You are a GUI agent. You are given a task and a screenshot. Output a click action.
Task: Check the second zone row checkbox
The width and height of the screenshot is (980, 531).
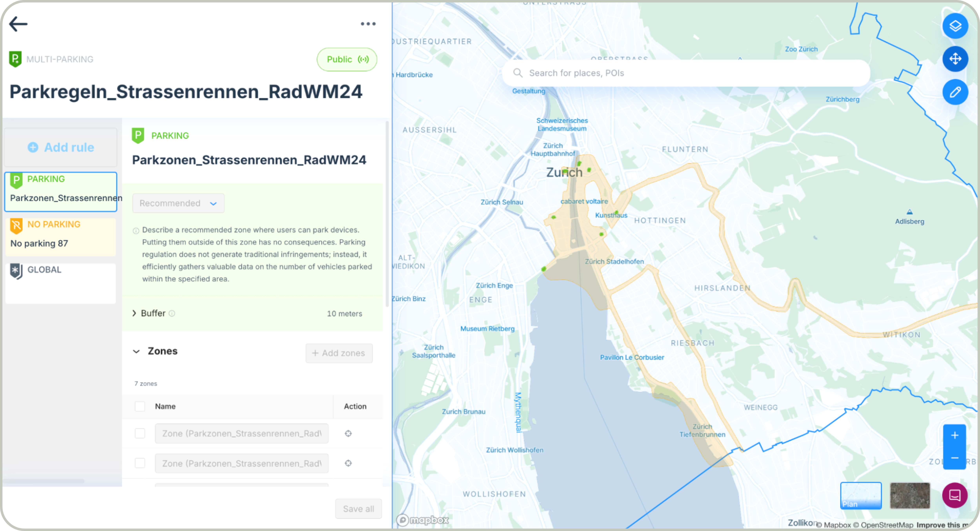(x=140, y=463)
